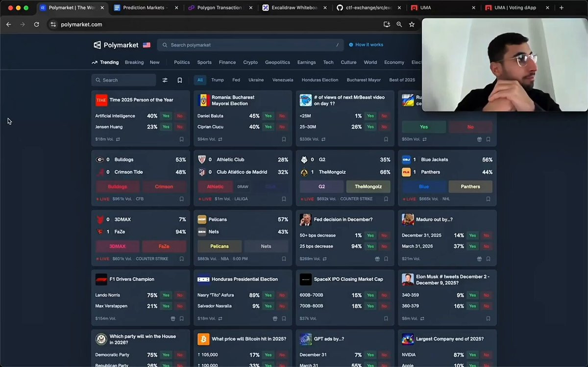The image size is (588, 367).
Task: Select No for Jensen Huang
Action: (180, 127)
